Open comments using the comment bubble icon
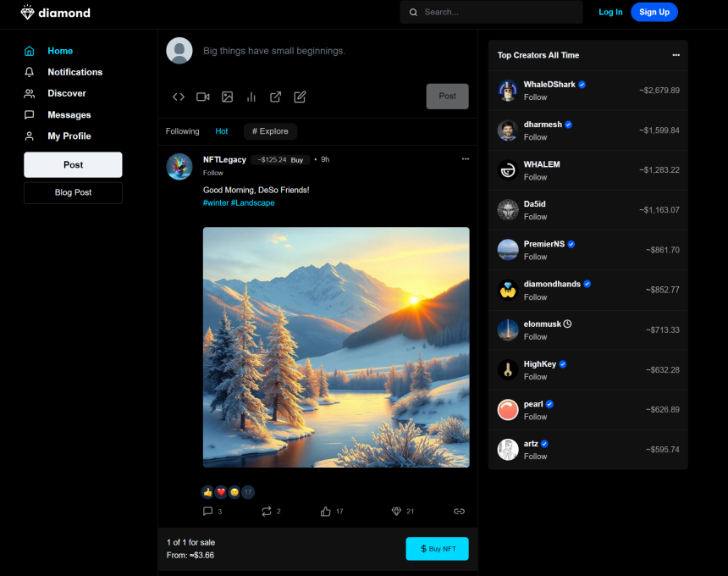This screenshot has height=576, width=728. 207,511
